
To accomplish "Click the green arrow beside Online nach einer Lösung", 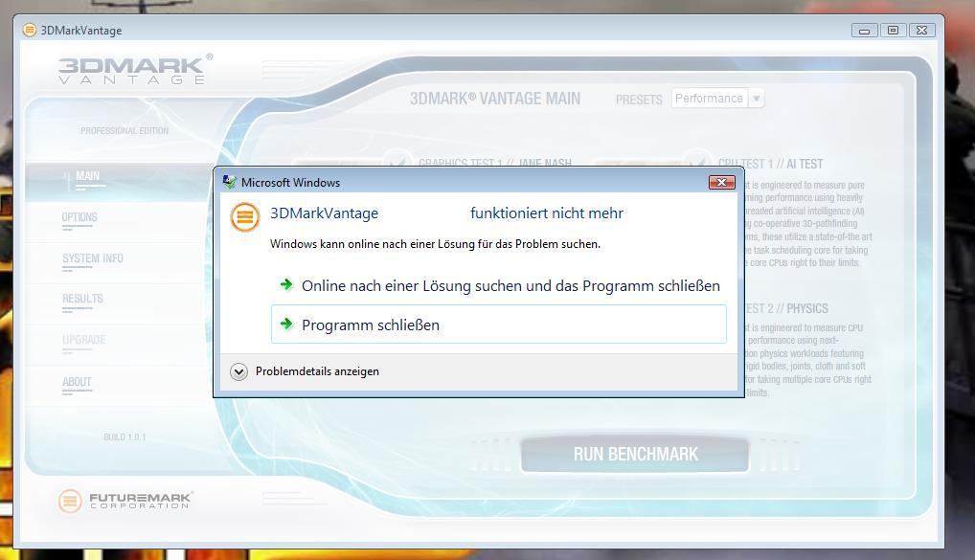I will point(286,284).
